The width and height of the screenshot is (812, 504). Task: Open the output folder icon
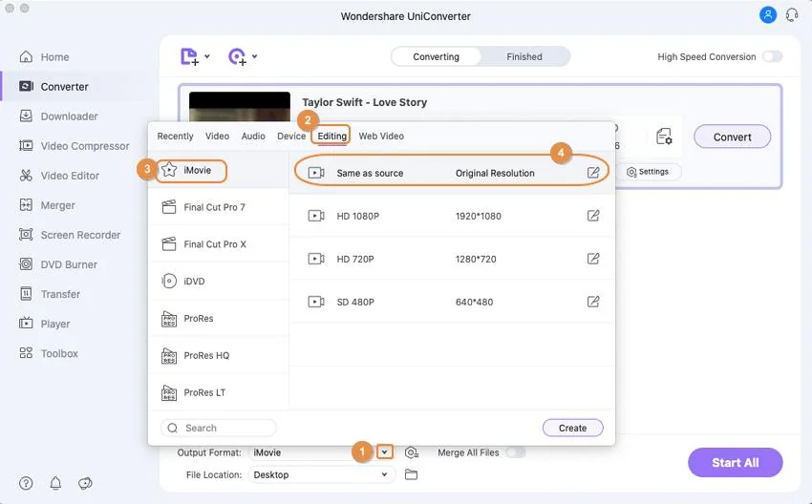point(411,474)
